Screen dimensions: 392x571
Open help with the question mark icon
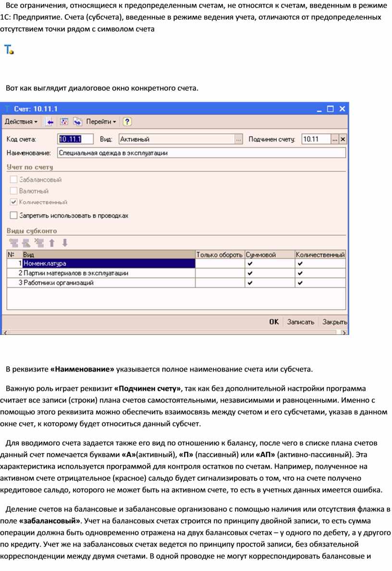[x=127, y=122]
